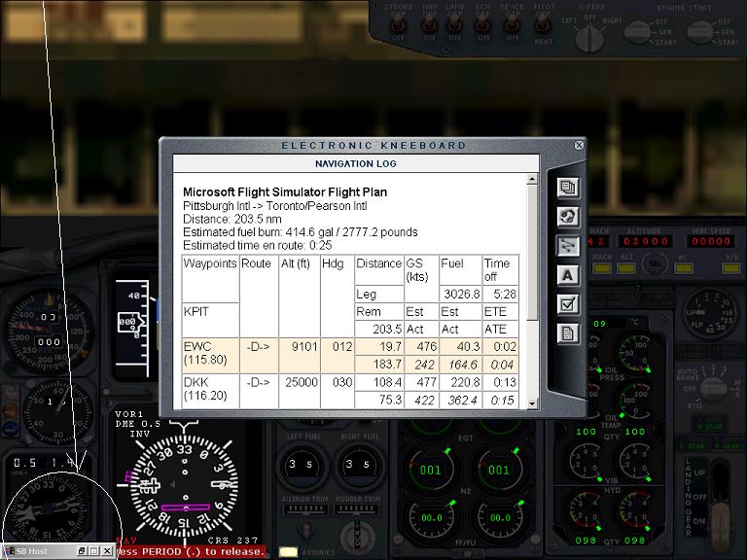
Task: Click the EWC (115.80) waypoint cell
Action: coord(210,356)
